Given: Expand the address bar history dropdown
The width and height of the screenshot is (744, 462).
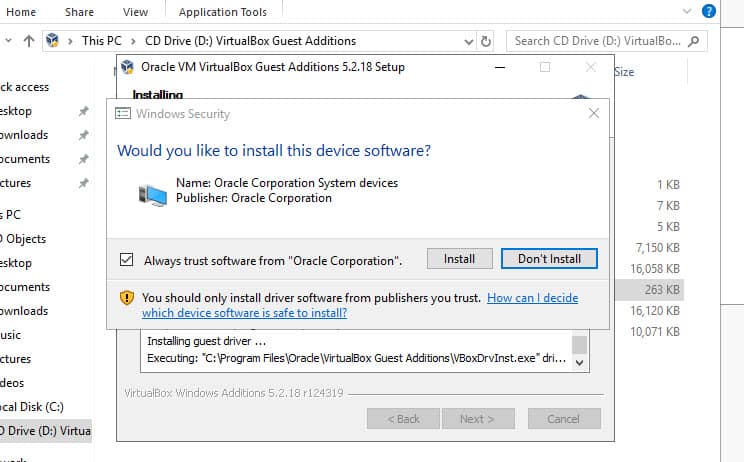Looking at the screenshot, I should tap(469, 42).
